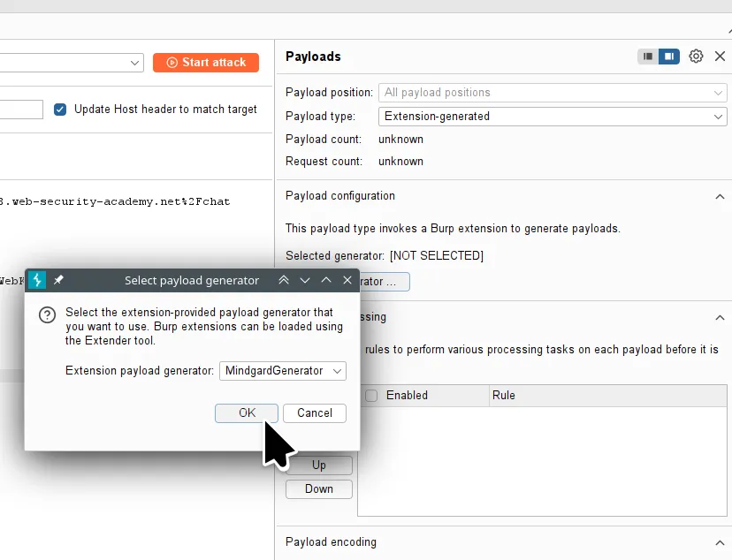Click the chevron down icon in dialog title
Image resolution: width=732 pixels, height=560 pixels.
(x=305, y=280)
